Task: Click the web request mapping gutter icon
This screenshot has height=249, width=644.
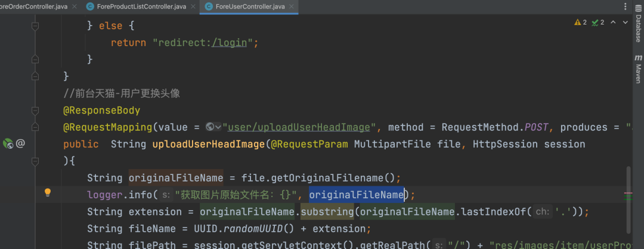Action: click(8, 144)
